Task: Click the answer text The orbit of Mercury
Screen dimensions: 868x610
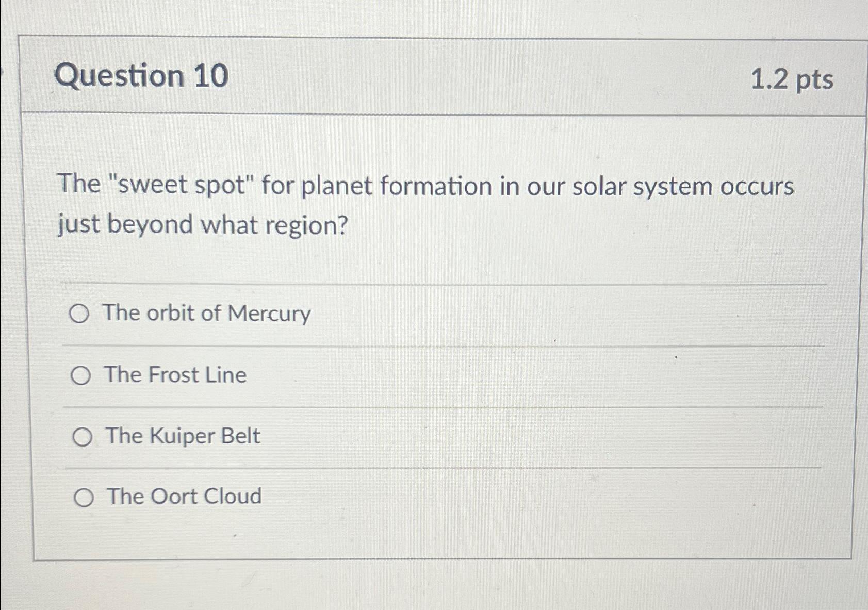Action: coord(206,314)
